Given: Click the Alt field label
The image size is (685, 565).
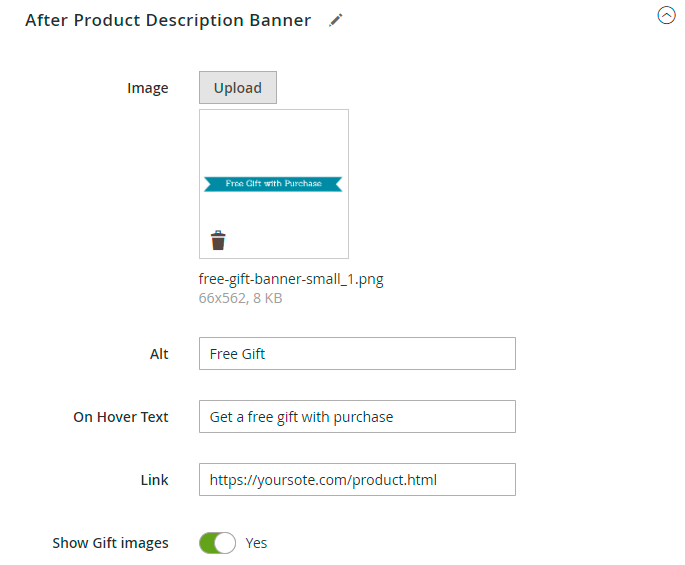Looking at the screenshot, I should pyautogui.click(x=159, y=354).
